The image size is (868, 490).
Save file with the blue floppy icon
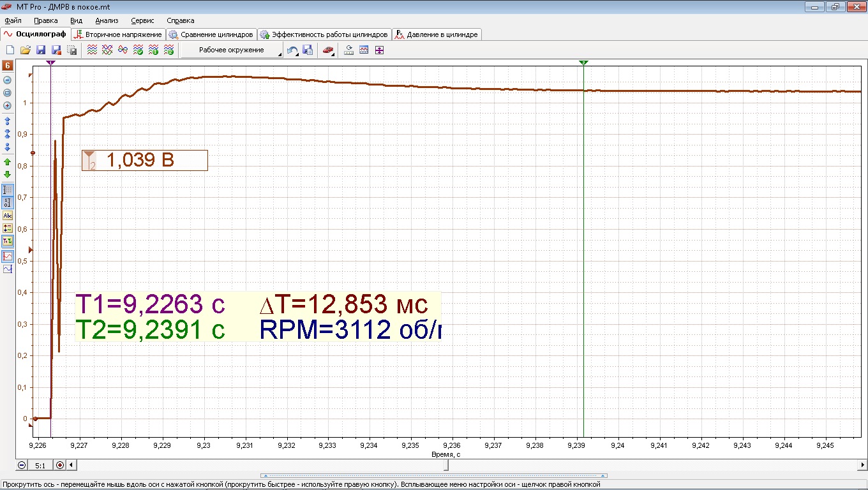coord(41,50)
